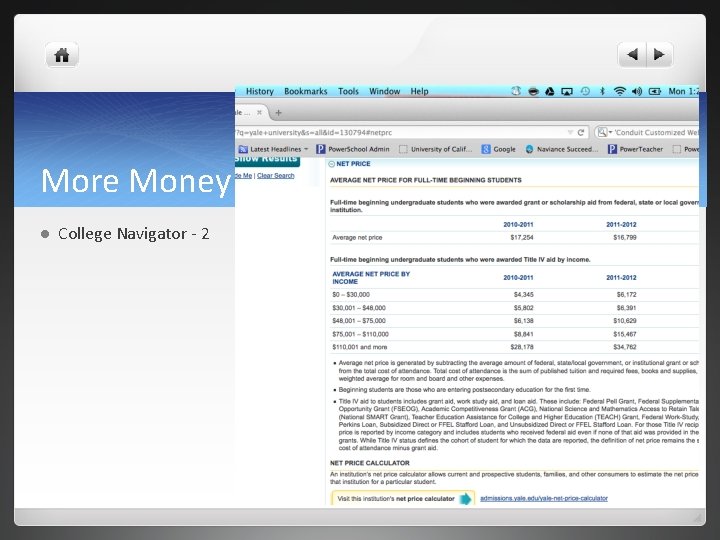
Task: Click the College Navigator - 2 bullet text
Action: coord(134,234)
